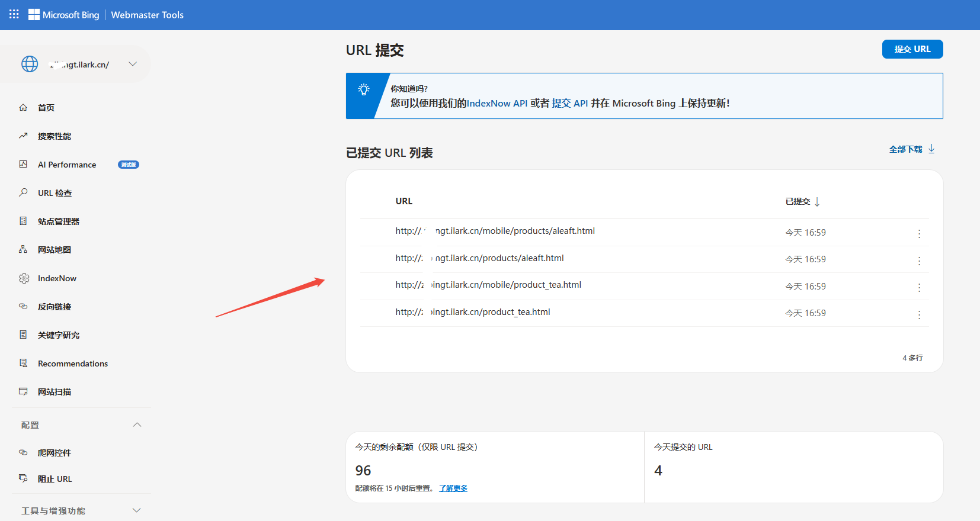Open 爬网控件 under 配置
This screenshot has height=521, width=980.
click(55, 453)
